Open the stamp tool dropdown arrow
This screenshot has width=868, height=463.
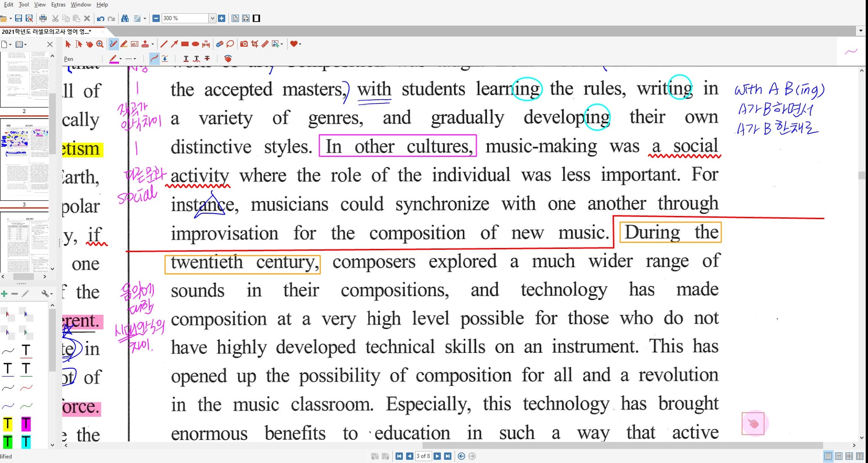152,44
